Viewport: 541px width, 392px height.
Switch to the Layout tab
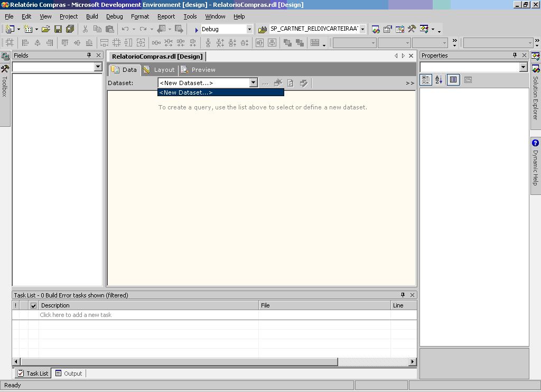click(x=159, y=70)
